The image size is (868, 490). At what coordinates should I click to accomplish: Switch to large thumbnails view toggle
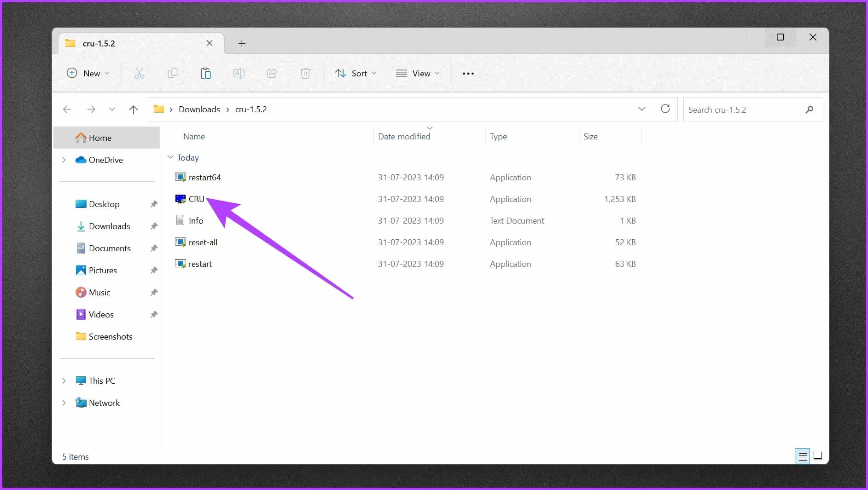pyautogui.click(x=818, y=456)
